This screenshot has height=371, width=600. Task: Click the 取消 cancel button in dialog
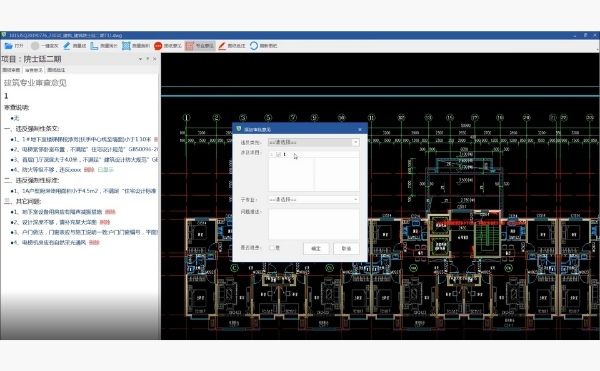coord(346,249)
